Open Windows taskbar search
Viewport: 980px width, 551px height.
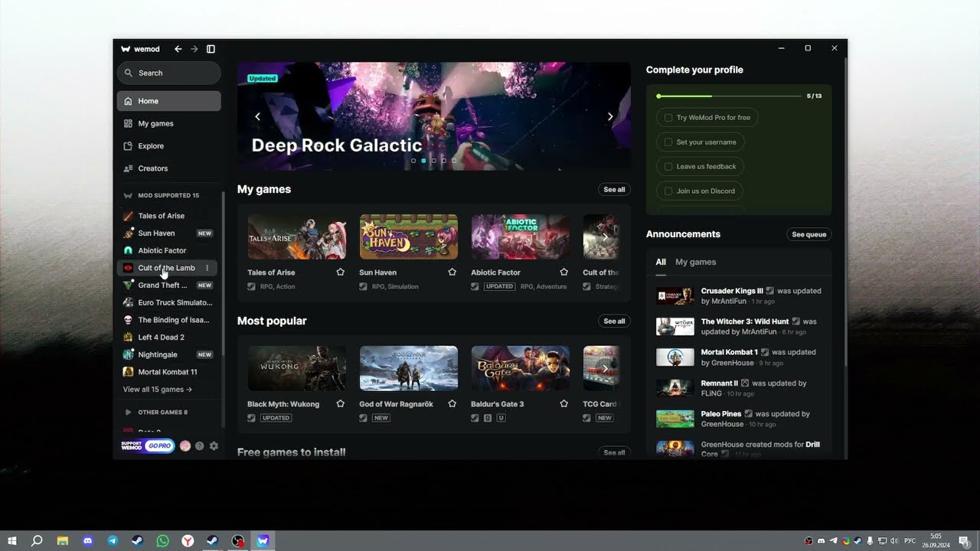(37, 541)
